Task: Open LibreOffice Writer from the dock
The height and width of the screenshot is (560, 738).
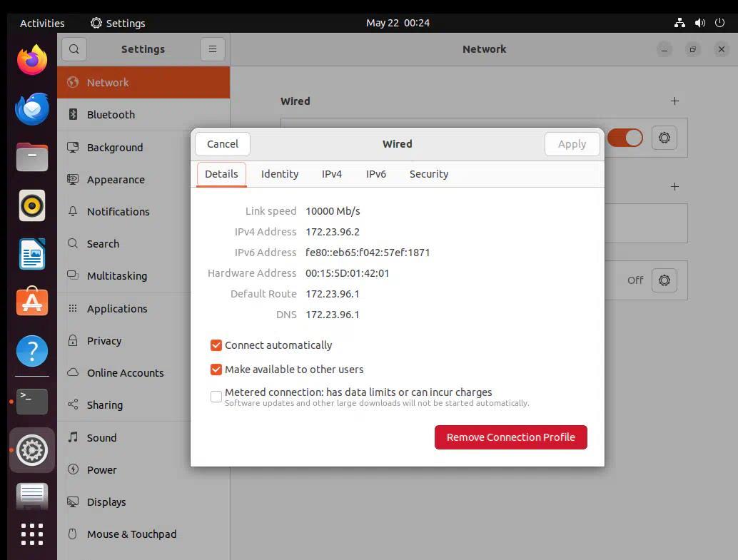Action: pyautogui.click(x=32, y=254)
